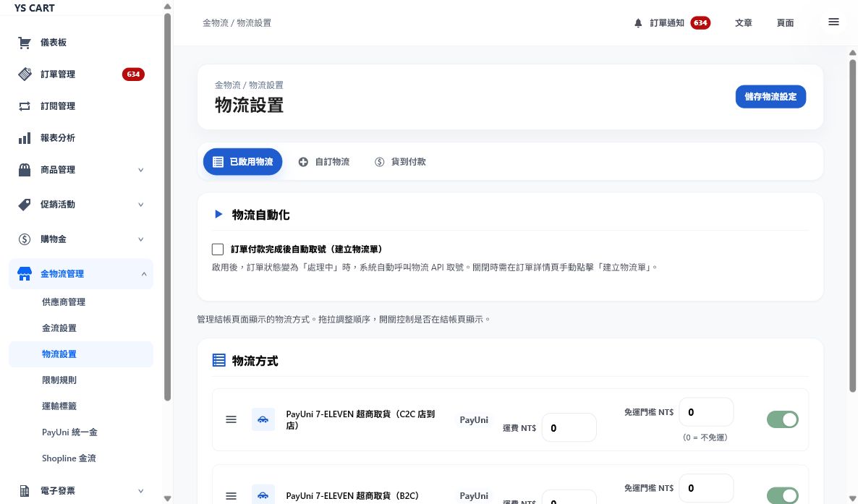Open PayUni 統一金 in the sidebar
This screenshot has width=858, height=504.
(x=69, y=432)
